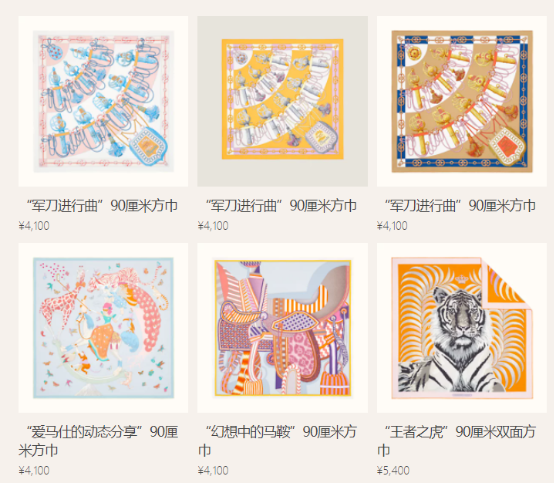The width and height of the screenshot is (554, 483).
Task: Open the beige and navy 军刀进行曲 scarf image
Action: pos(462,101)
